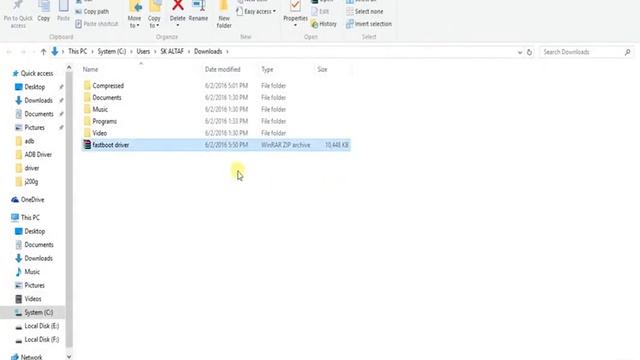Open pinned Downloads under Quick access
640x360 pixels.
pos(38,100)
